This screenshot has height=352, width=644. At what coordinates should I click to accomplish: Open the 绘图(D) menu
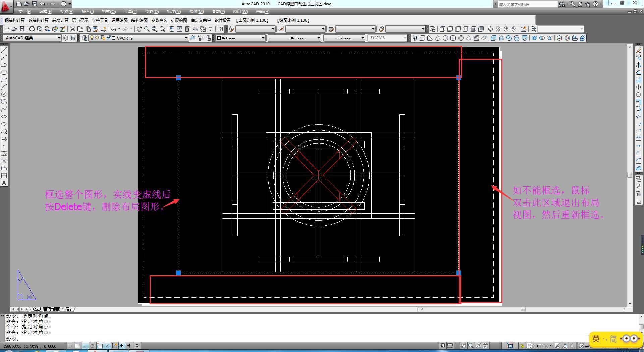coord(152,12)
